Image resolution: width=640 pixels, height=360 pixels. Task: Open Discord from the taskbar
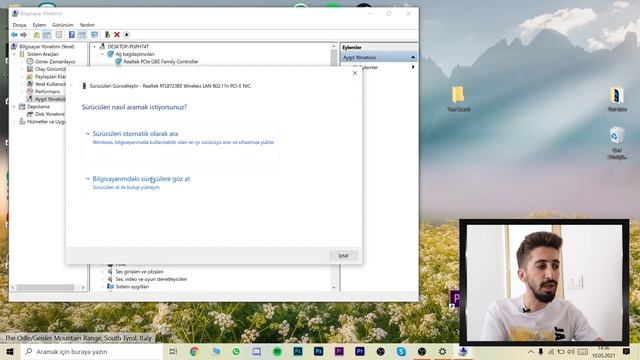click(x=256, y=351)
